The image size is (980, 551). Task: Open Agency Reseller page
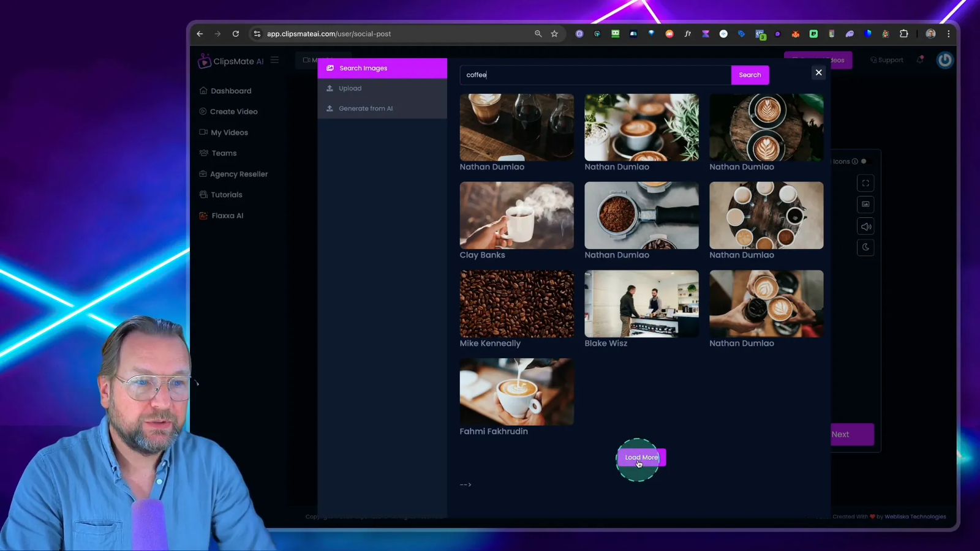pyautogui.click(x=239, y=174)
